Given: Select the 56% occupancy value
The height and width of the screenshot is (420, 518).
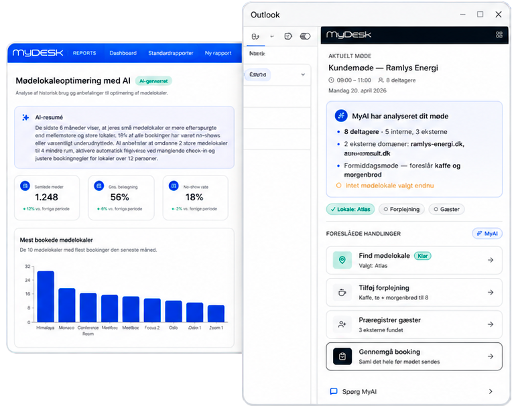Looking at the screenshot, I should click(119, 197).
